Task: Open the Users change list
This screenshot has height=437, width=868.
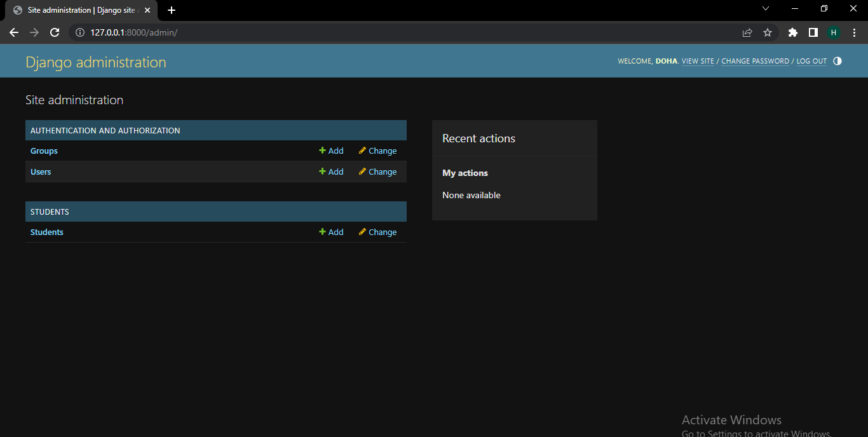Action: click(40, 171)
